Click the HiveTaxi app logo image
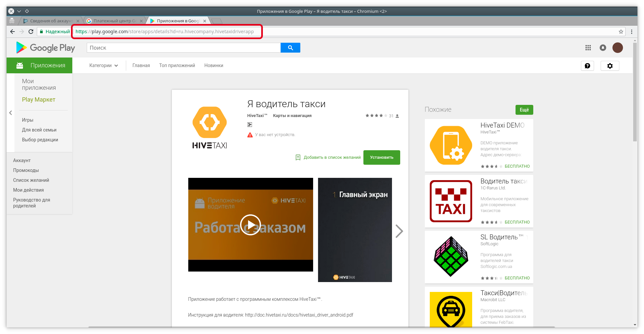The image size is (644, 334). (x=210, y=128)
